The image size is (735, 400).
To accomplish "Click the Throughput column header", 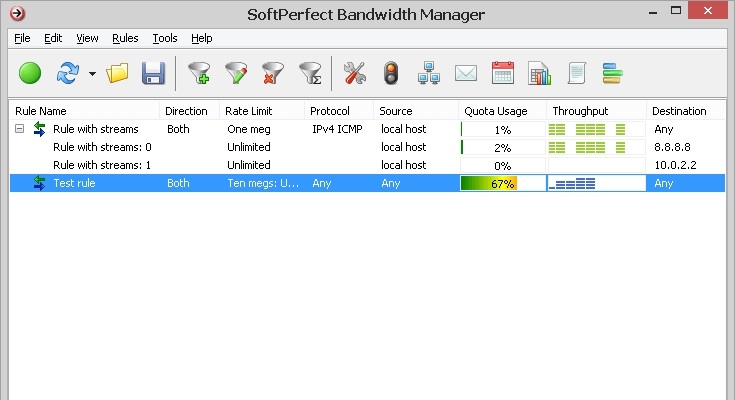I will point(596,111).
